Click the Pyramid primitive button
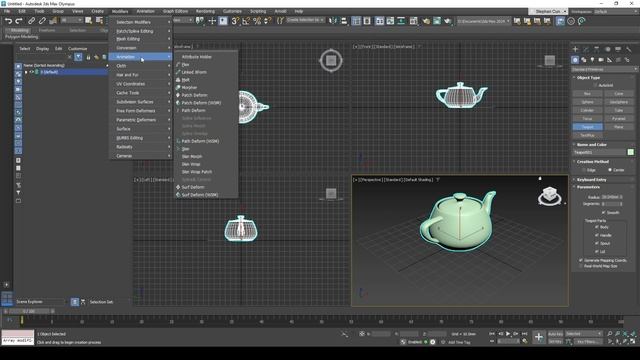 pos(619,118)
